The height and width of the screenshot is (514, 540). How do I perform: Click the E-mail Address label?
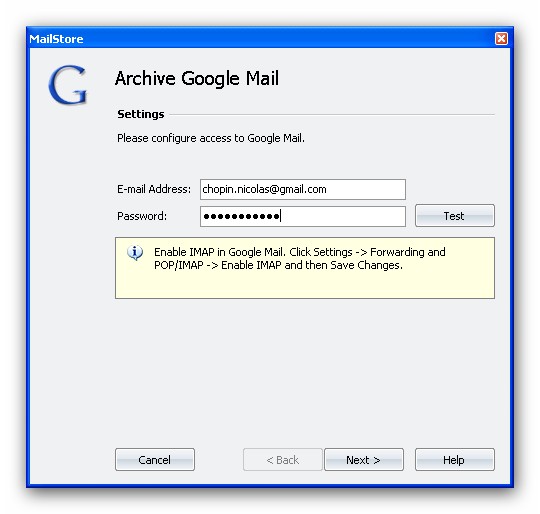154,189
